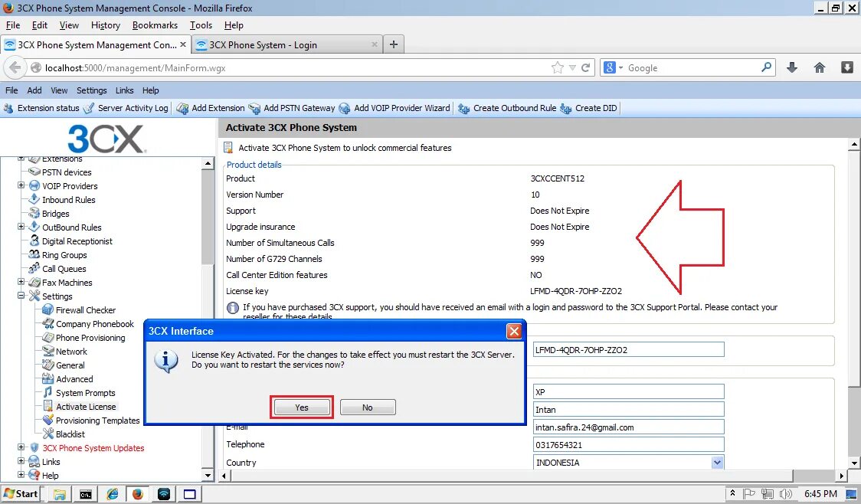Expand OutBound Rules tree node
Image resolution: width=861 pixels, height=504 pixels.
(x=21, y=226)
